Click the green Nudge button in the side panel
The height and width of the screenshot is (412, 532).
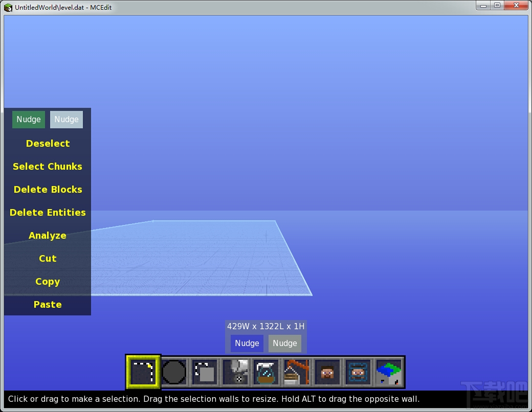click(29, 120)
